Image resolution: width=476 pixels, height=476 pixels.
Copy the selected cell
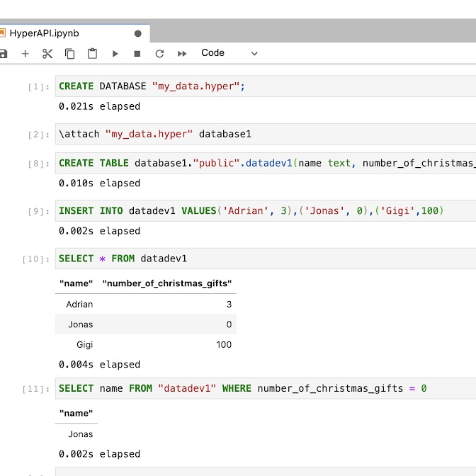pyautogui.click(x=70, y=53)
